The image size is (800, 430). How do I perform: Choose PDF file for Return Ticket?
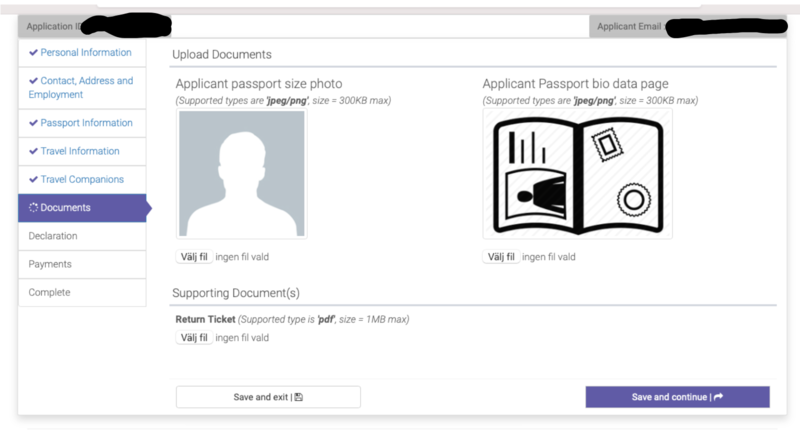tap(194, 338)
